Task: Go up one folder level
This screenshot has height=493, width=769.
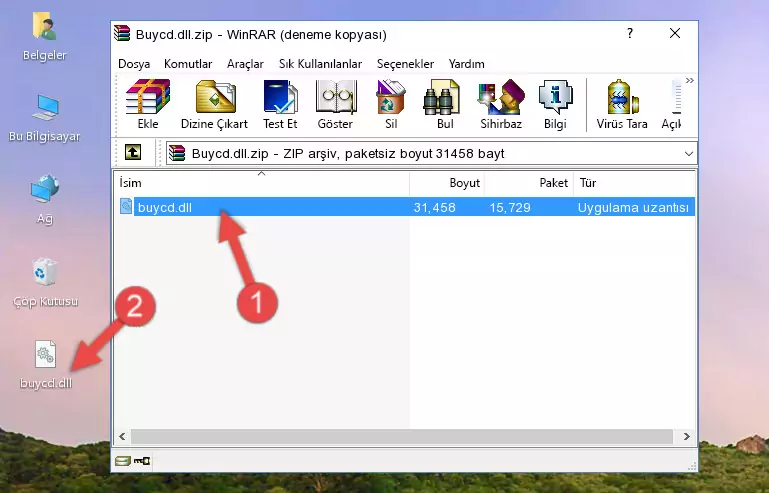Action: click(x=133, y=153)
